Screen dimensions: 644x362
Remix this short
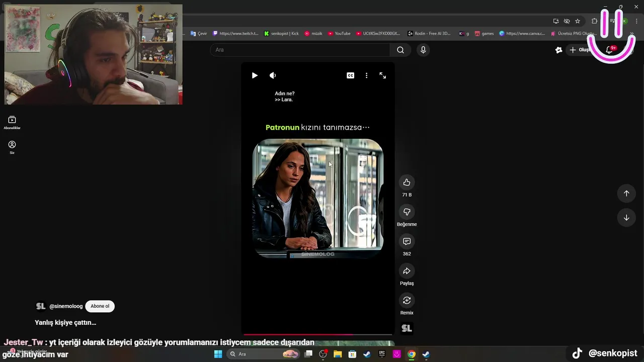tap(407, 300)
